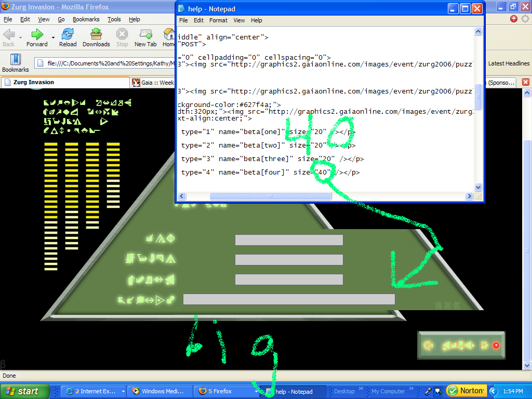Open Notepad Edit menu
Image resolution: width=532 pixels, height=399 pixels.
[x=198, y=20]
